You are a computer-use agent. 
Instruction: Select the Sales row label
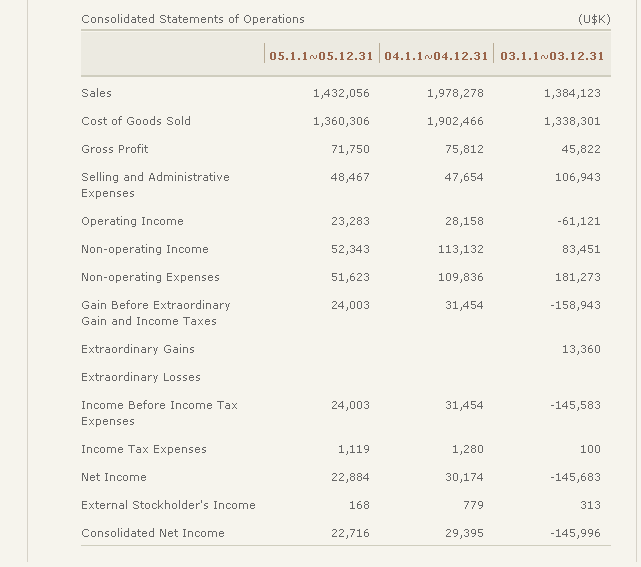tap(97, 93)
